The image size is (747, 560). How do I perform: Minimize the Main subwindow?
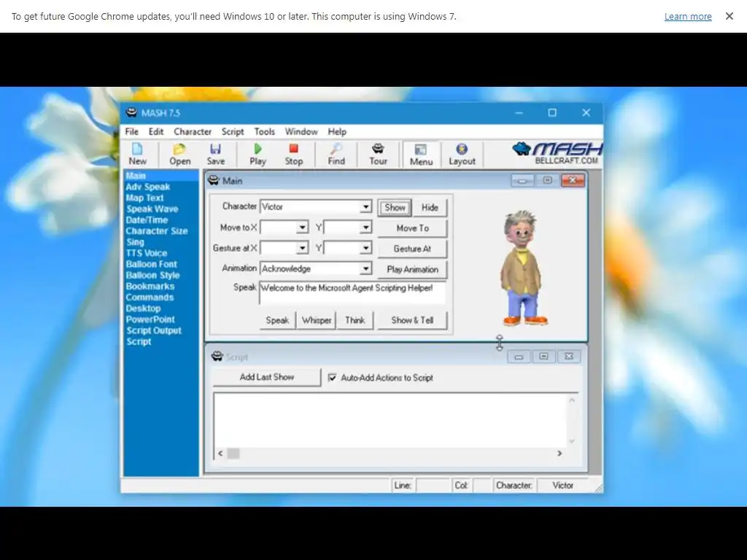[522, 181]
